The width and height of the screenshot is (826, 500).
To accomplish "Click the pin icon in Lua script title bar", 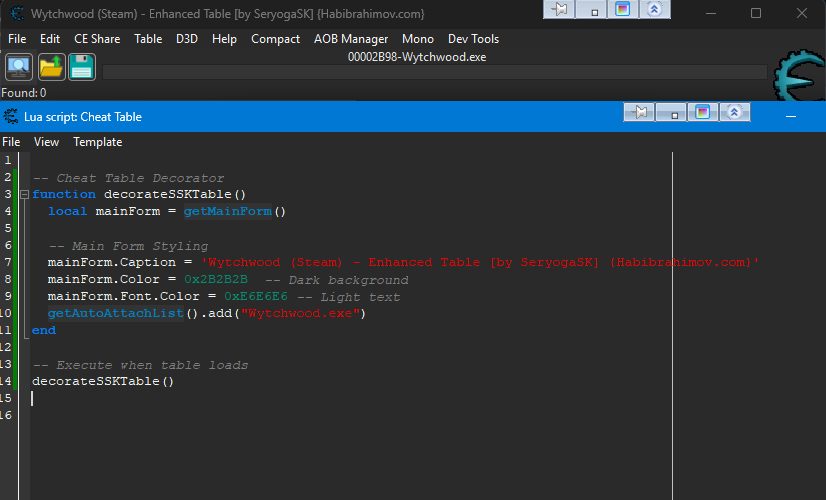I will (x=640, y=112).
